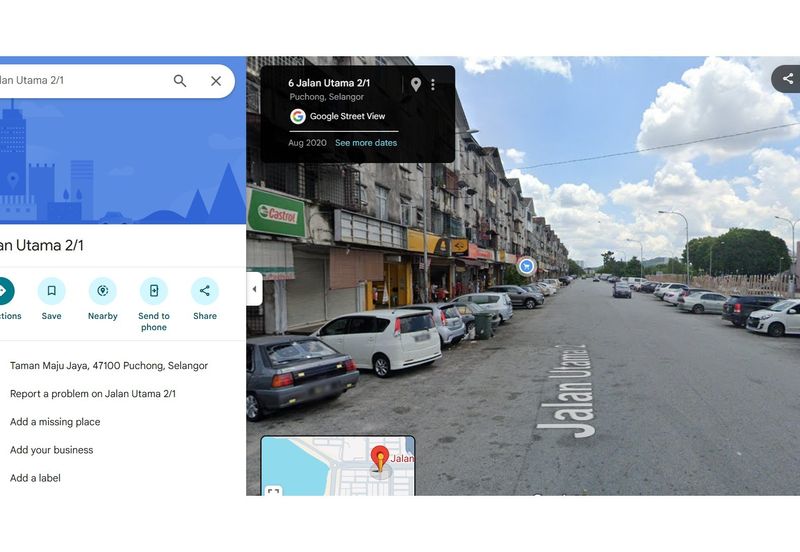
Task: Click See more dates link
Action: (x=365, y=143)
